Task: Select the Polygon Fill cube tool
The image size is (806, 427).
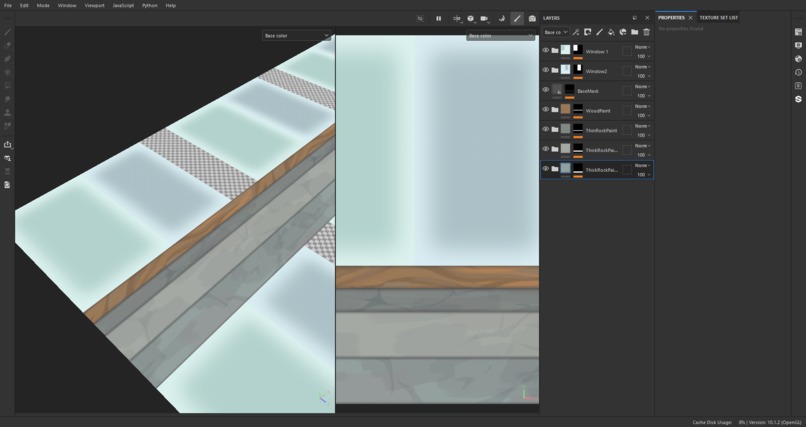Action: pyautogui.click(x=8, y=72)
